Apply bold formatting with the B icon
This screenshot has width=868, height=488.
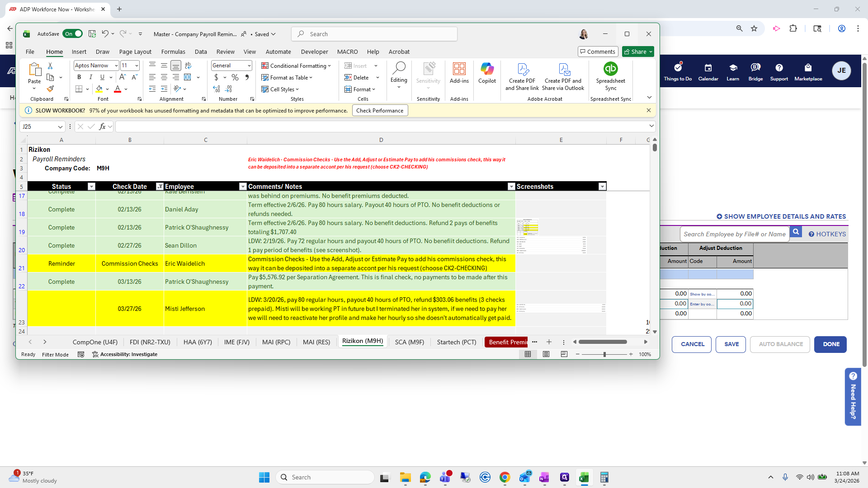pyautogui.click(x=79, y=77)
